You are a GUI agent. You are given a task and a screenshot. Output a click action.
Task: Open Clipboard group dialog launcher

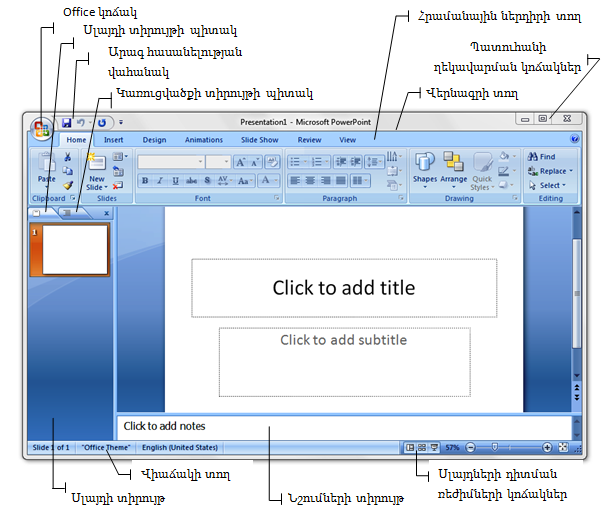click(73, 198)
